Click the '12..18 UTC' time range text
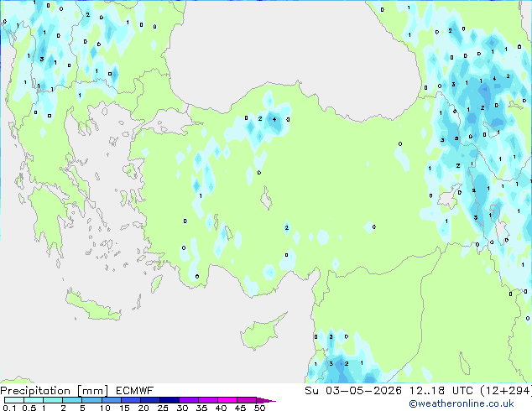Screen dimensions: 532x411 pyautogui.click(x=441, y=391)
